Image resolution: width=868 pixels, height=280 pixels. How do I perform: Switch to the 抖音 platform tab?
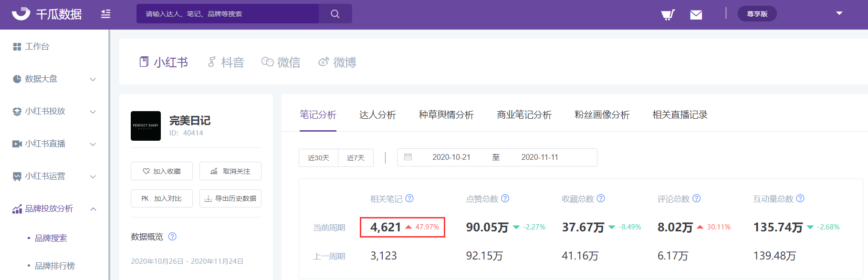tap(226, 62)
